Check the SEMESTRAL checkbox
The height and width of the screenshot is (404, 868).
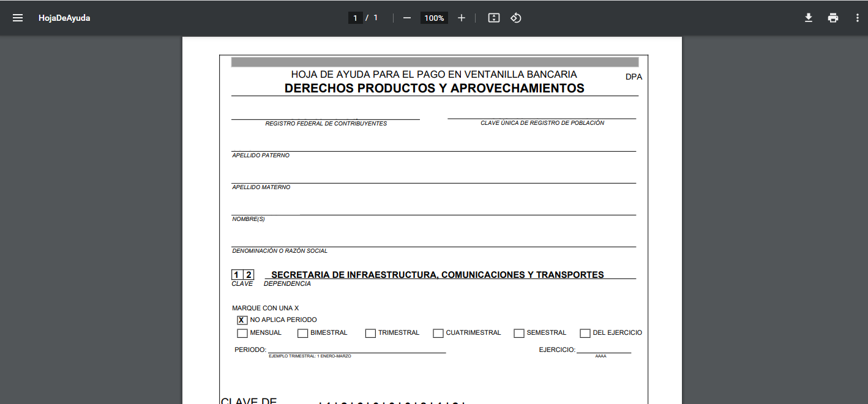click(519, 334)
